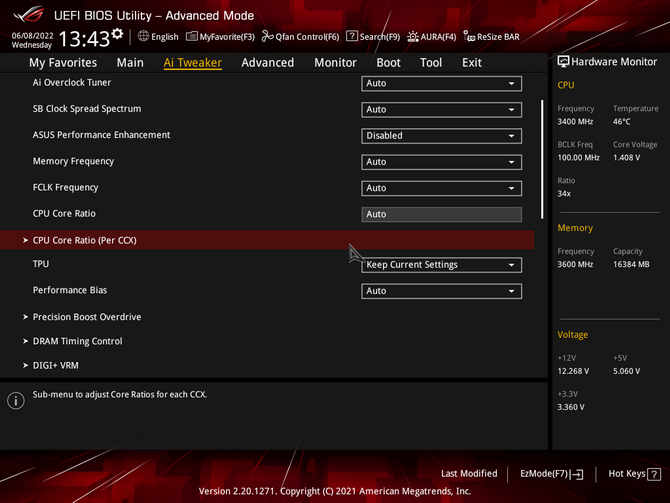This screenshot has height=503, width=670.
Task: Open MyFavorite(F3) list
Action: coord(220,37)
